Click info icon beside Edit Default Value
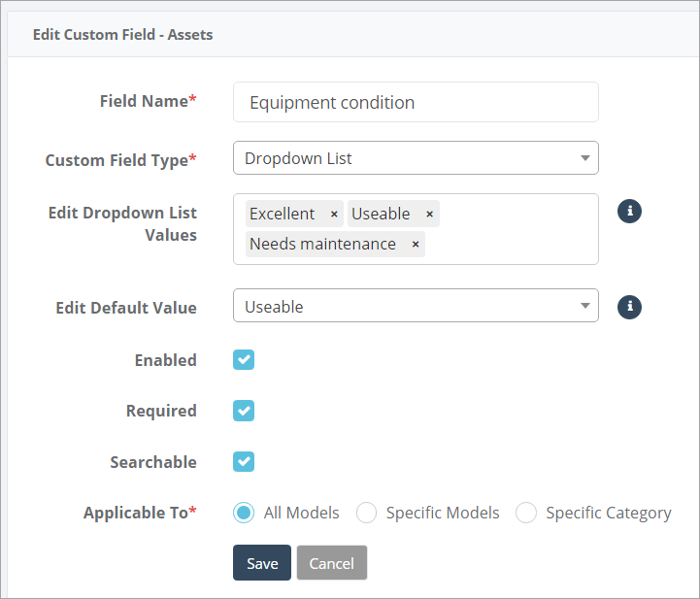The height and width of the screenshot is (599, 700). tap(630, 307)
